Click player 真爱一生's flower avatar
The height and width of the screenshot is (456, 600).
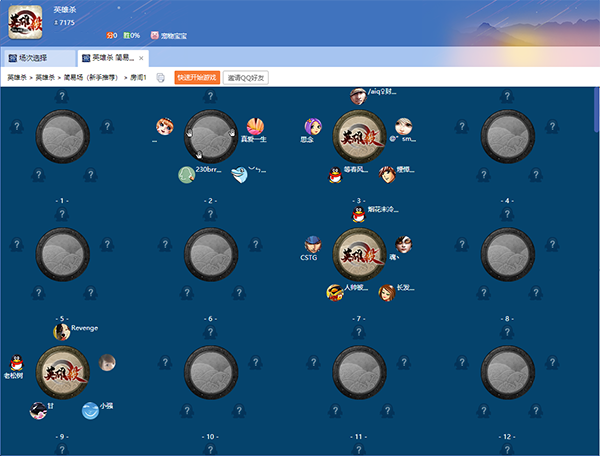255,126
